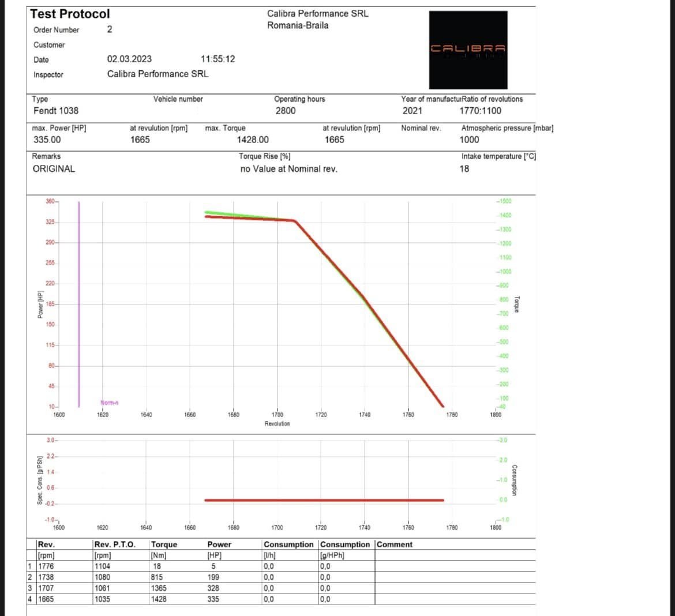675x616 pixels.
Task: Click the 'Power' table column header
Action: coord(219,544)
